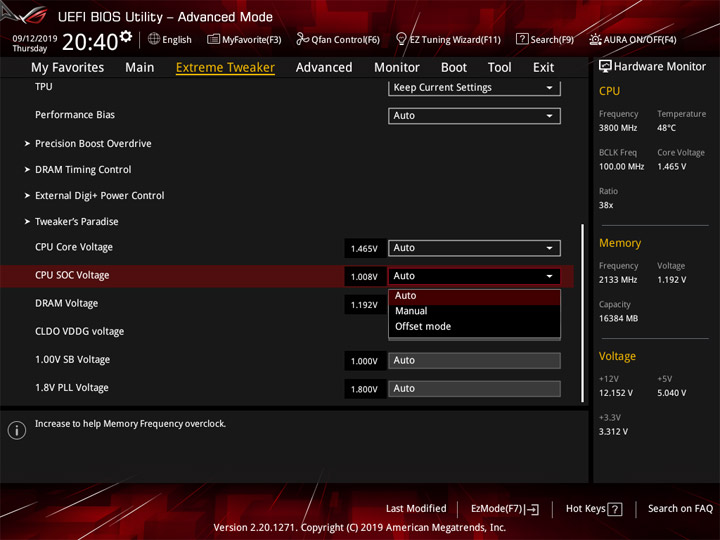The height and width of the screenshot is (540, 720).
Task: Click the 1.192V DRAM voltage readout
Action: pyautogui.click(x=365, y=305)
